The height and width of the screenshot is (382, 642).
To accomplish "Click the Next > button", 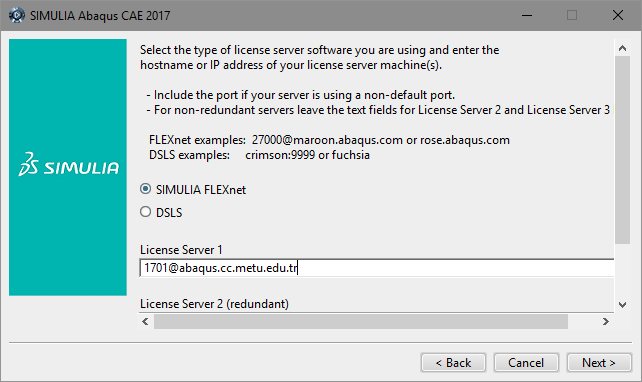I will click(x=599, y=363).
